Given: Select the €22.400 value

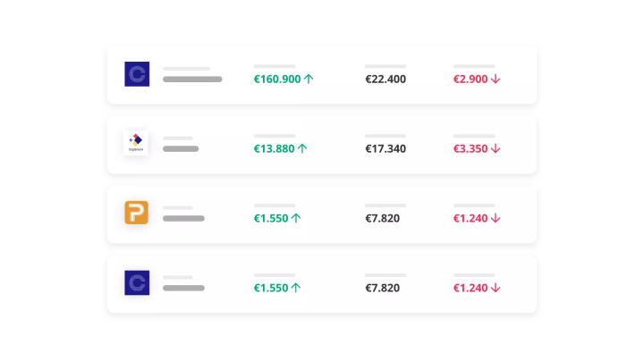Looking at the screenshot, I should (x=386, y=80).
